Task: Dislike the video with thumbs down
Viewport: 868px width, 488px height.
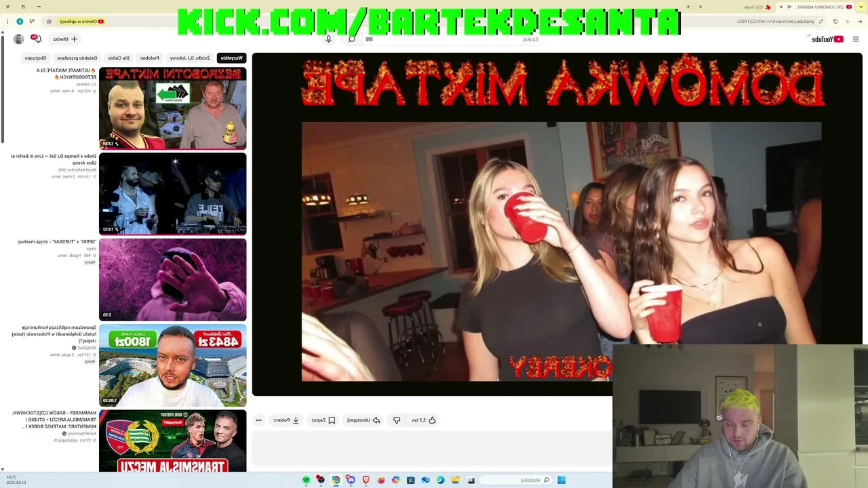Action: point(397,420)
